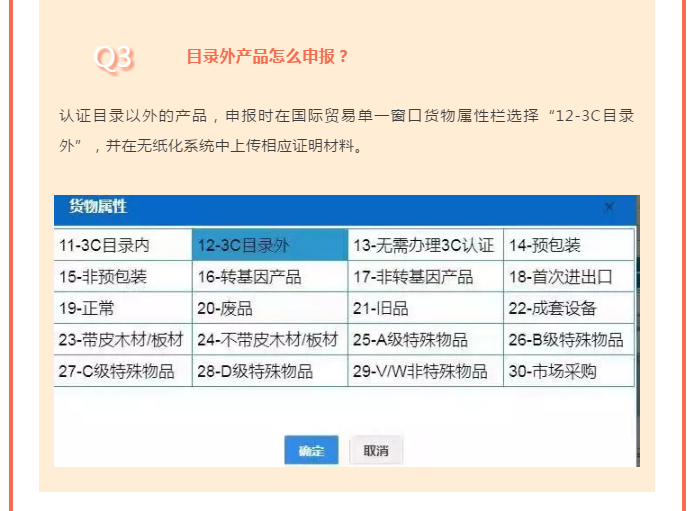The height and width of the screenshot is (511, 695).
Task: Click the 确定 button
Action: coord(311,450)
